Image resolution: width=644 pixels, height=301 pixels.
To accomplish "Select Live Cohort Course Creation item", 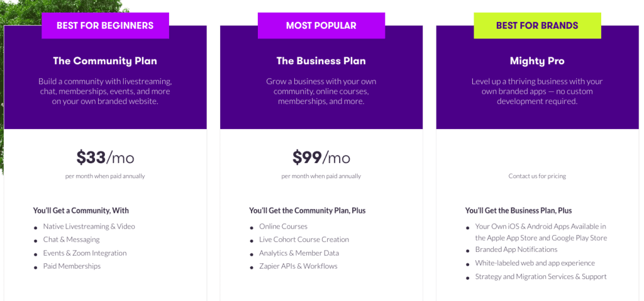I will tap(304, 239).
